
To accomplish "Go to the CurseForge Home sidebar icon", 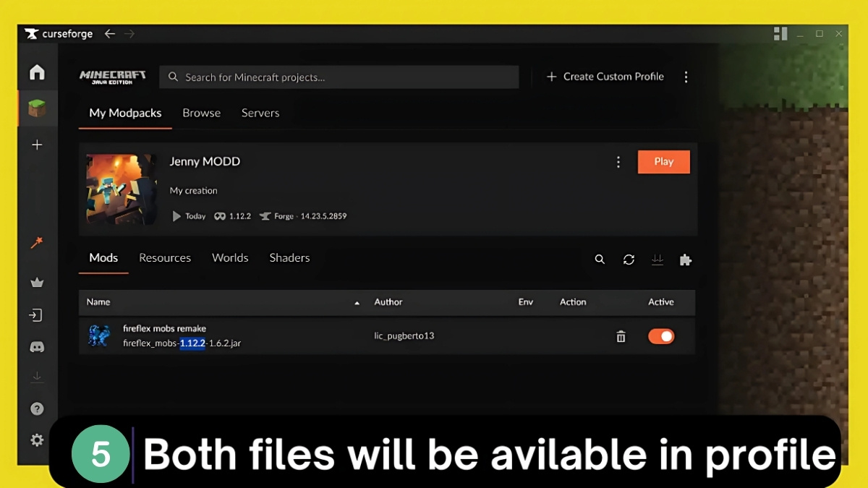I will [x=37, y=72].
